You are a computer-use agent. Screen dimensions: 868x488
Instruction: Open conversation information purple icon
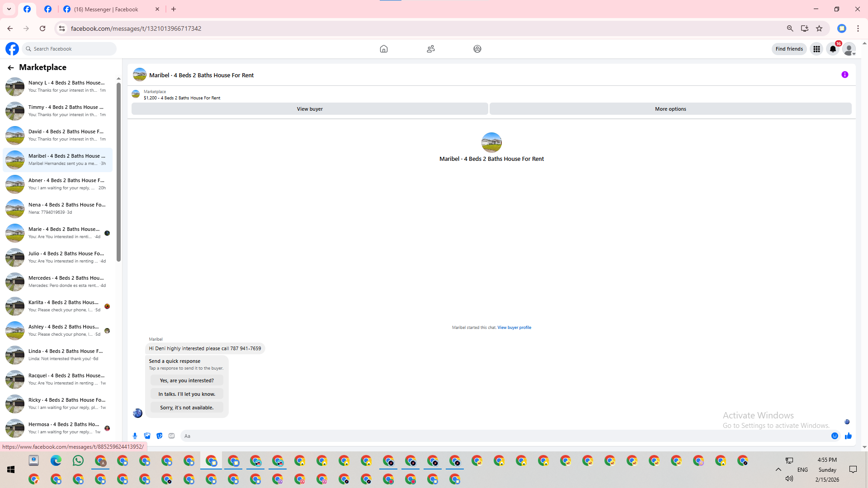tap(845, 75)
